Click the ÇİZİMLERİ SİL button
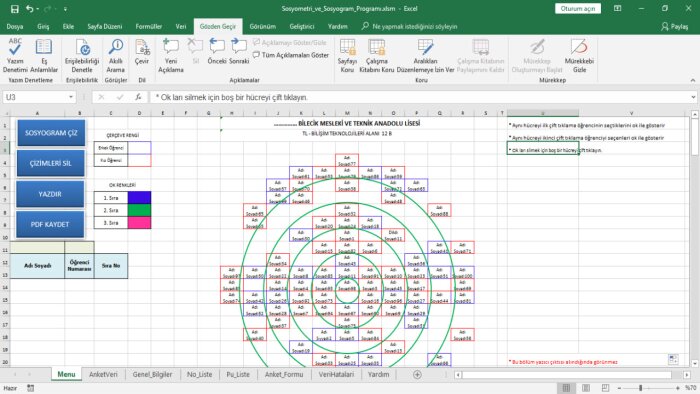 (x=50, y=163)
